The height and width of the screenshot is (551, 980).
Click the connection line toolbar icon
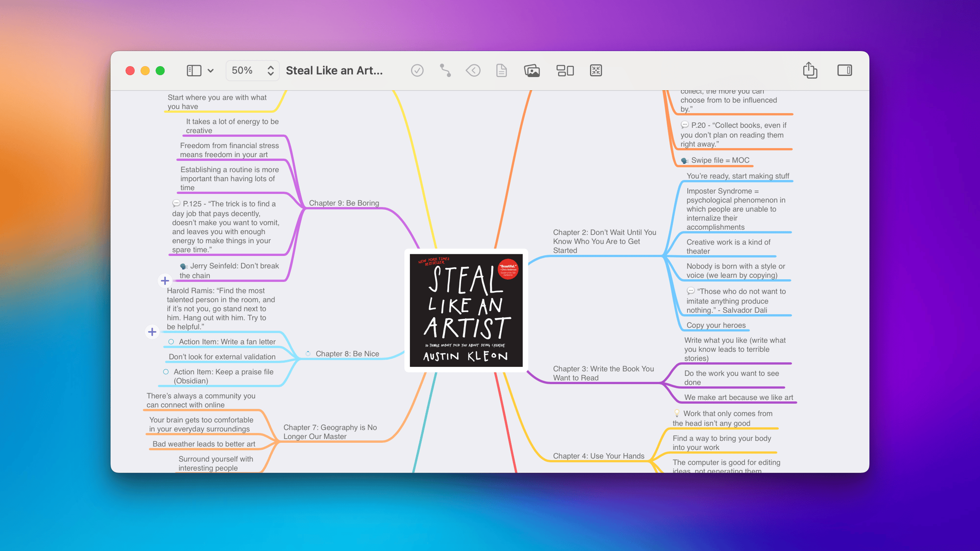point(445,71)
